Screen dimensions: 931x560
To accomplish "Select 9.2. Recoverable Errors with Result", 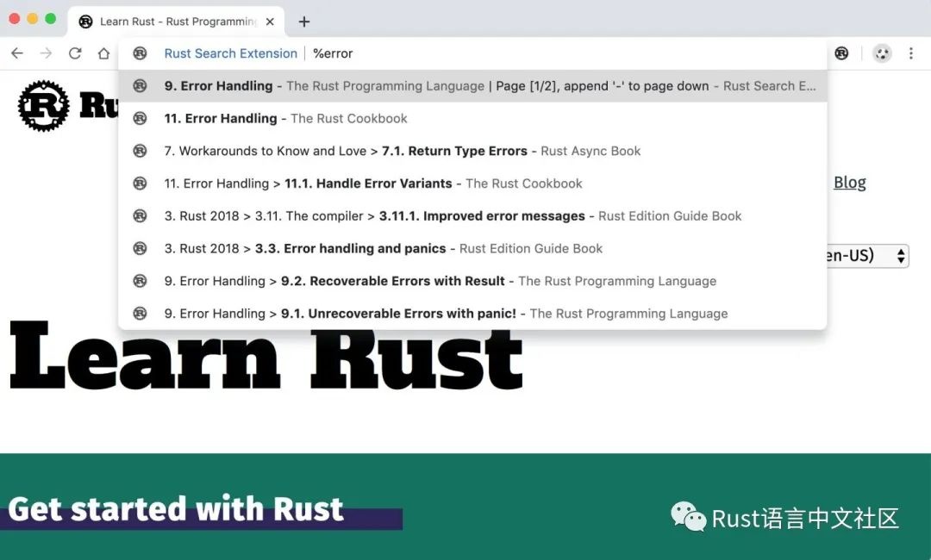I will pos(472,281).
